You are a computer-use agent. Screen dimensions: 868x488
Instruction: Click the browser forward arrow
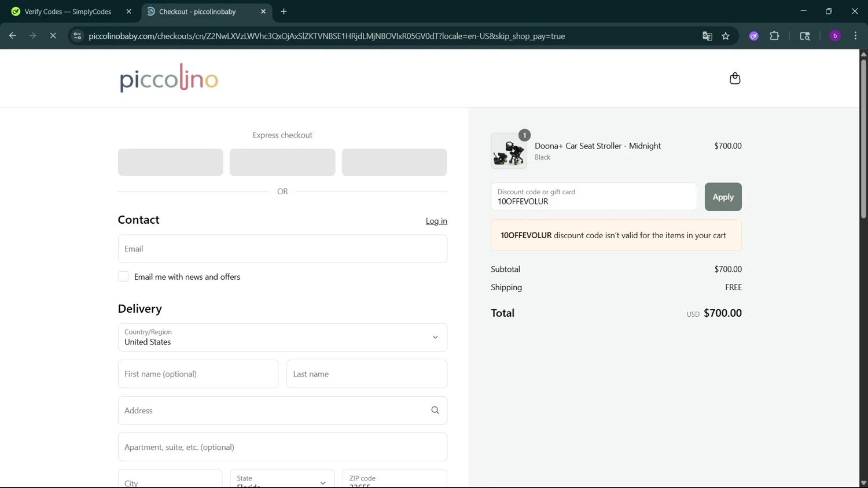pyautogui.click(x=32, y=36)
